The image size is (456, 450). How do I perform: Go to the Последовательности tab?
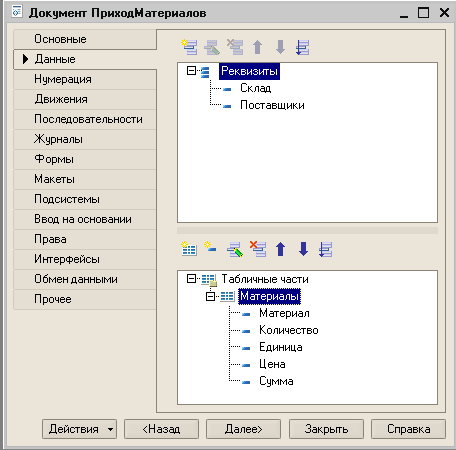pyautogui.click(x=85, y=119)
